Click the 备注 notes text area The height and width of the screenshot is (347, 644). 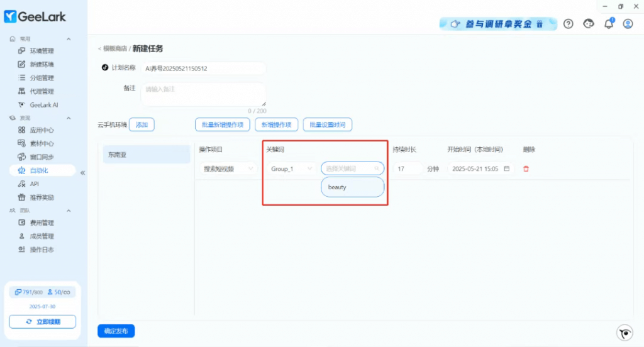coord(203,94)
